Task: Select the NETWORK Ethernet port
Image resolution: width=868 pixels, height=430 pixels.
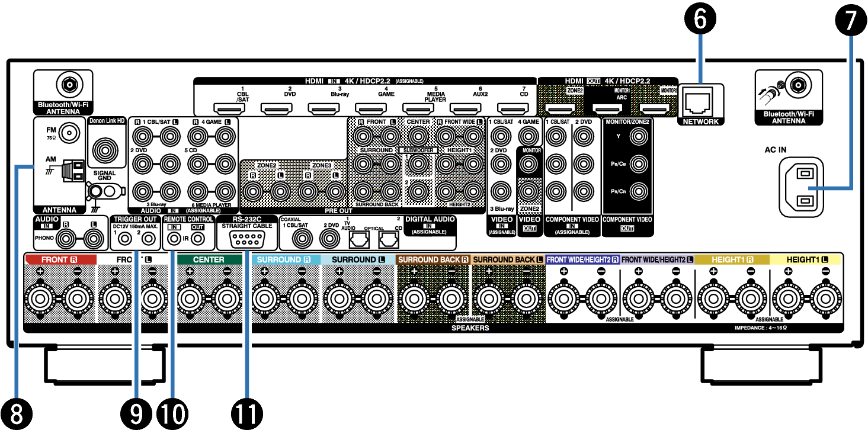Action: tap(700, 104)
